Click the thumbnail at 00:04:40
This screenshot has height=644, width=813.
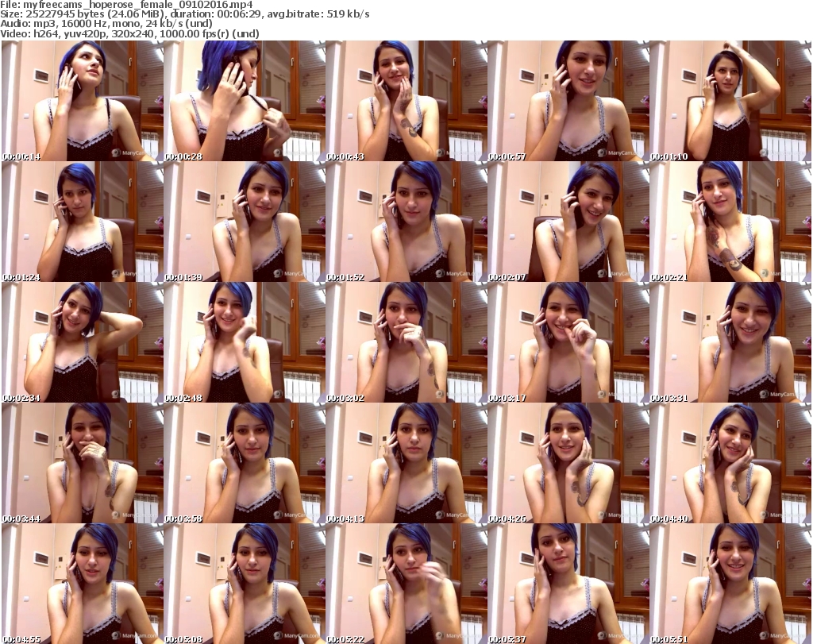pos(730,463)
